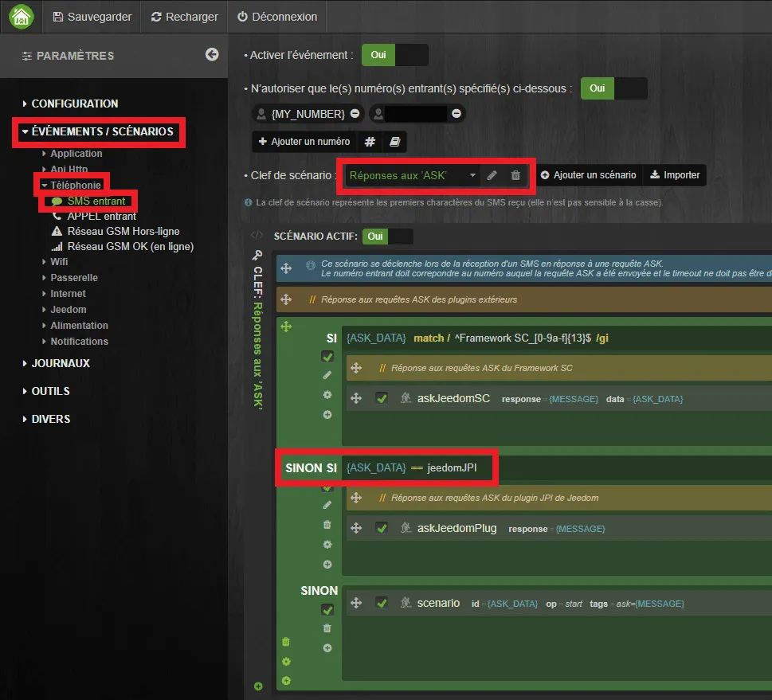Open green gear icon at bottom of the condition
This screenshot has width=772, height=700.
click(x=286, y=662)
